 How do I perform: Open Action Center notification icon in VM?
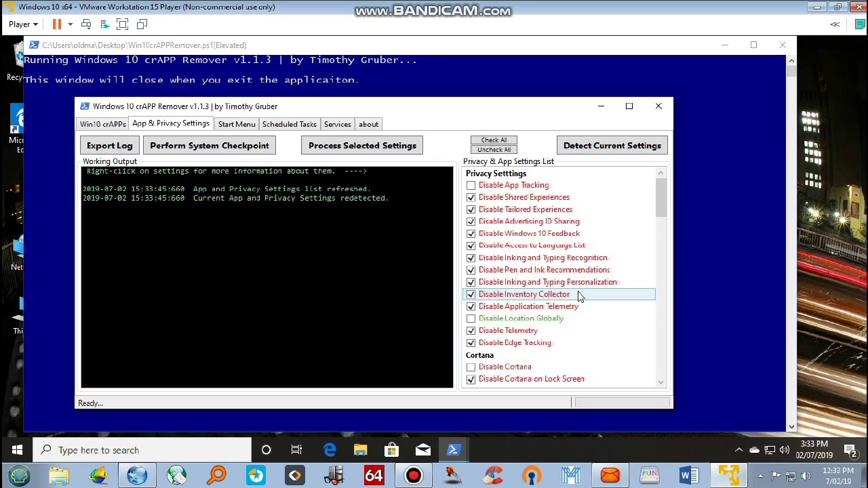[850, 450]
